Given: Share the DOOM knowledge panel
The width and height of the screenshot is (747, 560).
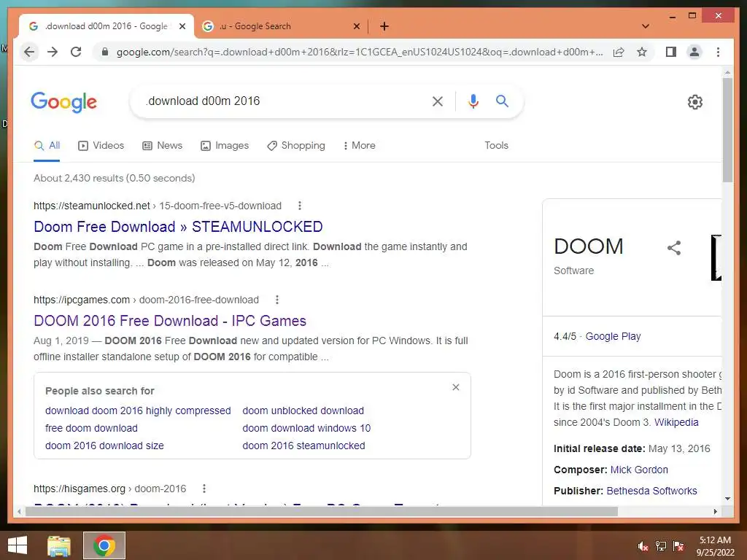Looking at the screenshot, I should point(674,248).
